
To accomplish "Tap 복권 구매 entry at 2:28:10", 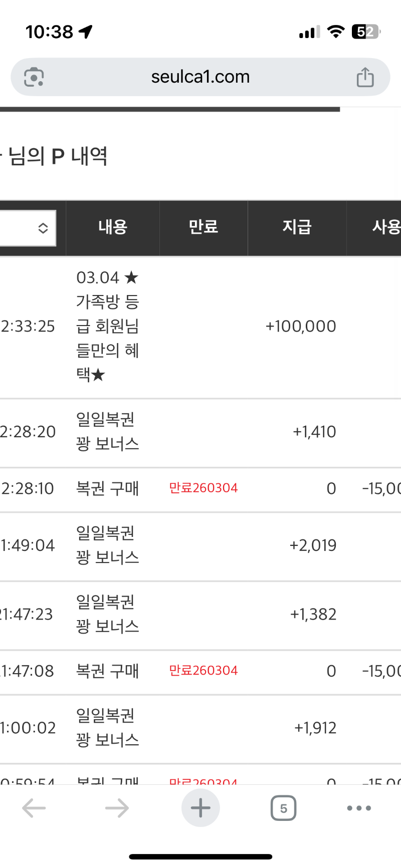I will [x=107, y=488].
